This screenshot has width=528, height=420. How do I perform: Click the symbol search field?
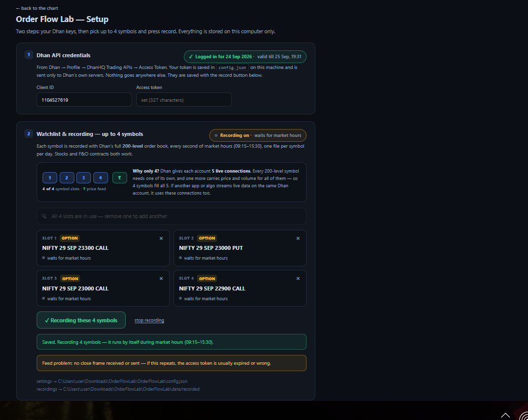172,216
